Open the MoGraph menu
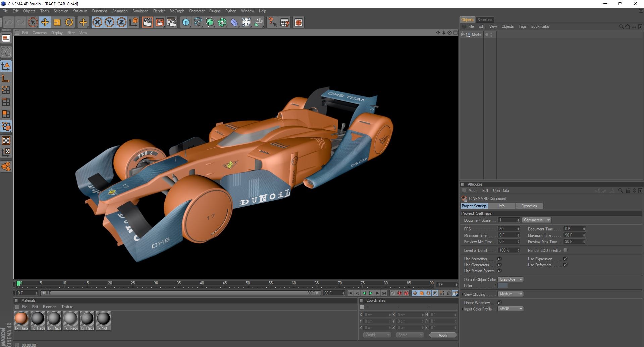This screenshot has width=644, height=347. (x=177, y=11)
